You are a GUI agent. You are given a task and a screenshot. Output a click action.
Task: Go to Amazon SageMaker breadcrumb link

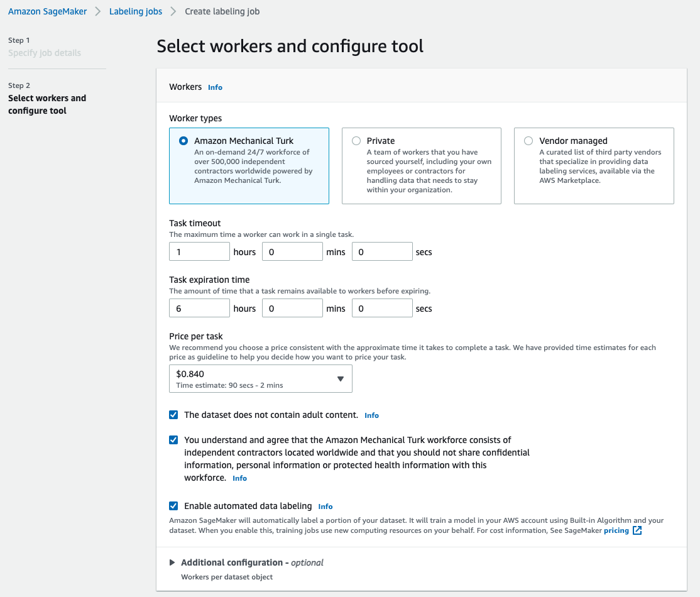47,11
